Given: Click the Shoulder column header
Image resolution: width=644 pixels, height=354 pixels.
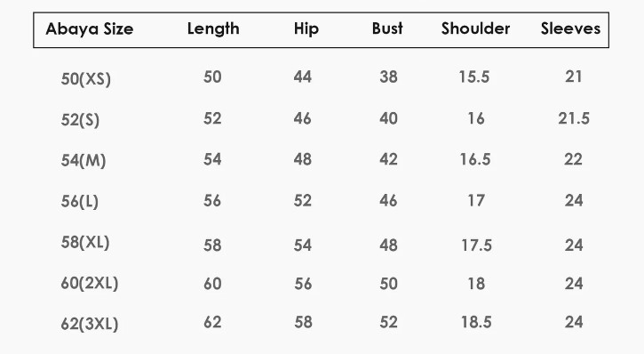Looking at the screenshot, I should point(475,28).
